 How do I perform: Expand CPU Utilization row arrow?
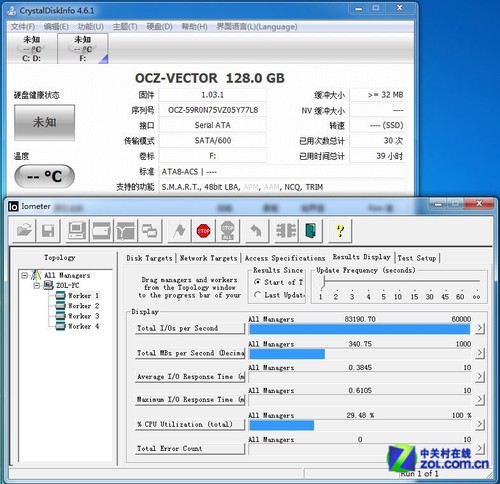[479, 424]
